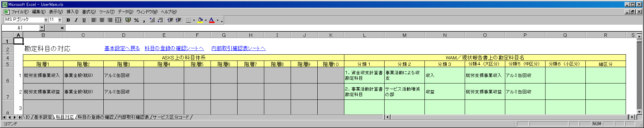Open the 書式 (Format) menu

pyautogui.click(x=89, y=12)
